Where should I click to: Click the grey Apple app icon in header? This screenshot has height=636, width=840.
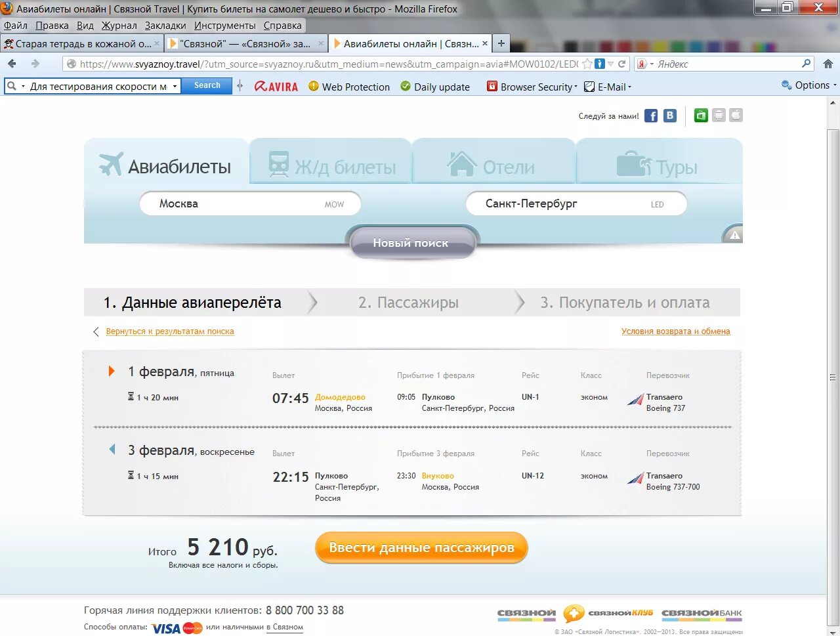pos(736,116)
